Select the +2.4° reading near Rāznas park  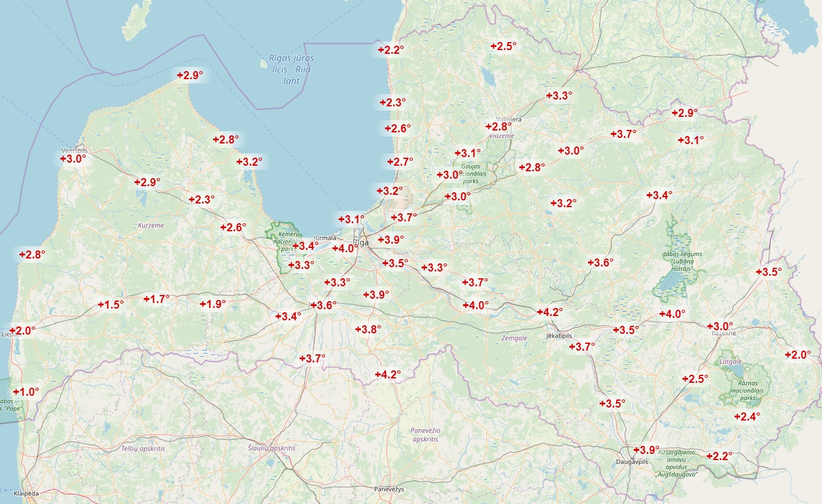click(x=747, y=416)
